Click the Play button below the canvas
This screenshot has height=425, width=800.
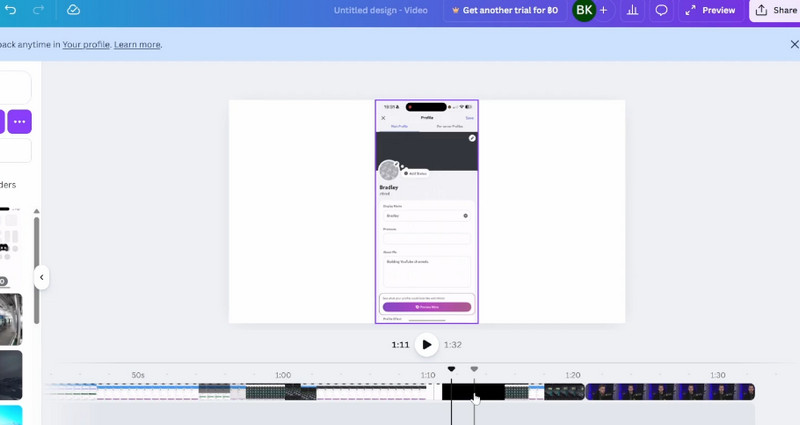[x=427, y=345]
